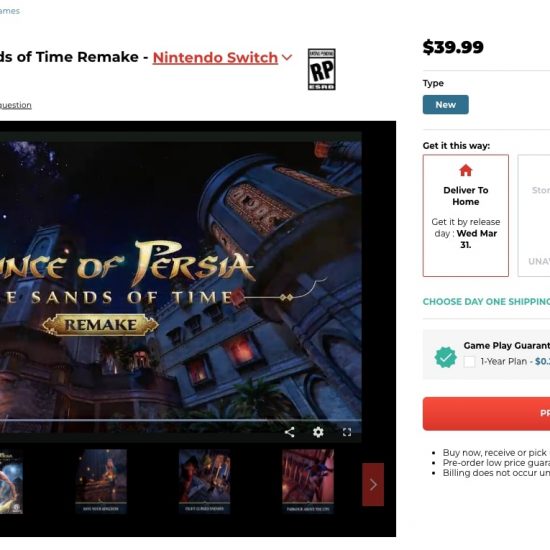Click the share icon on the video player
Viewport: 550px width, 550px height.
click(x=289, y=432)
